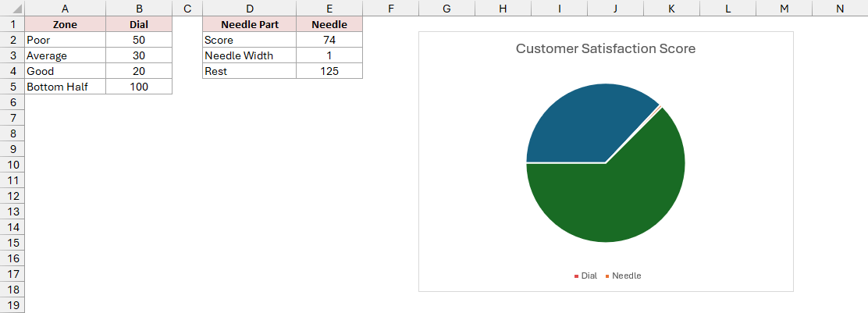Click the 'Zone' header cell
This screenshot has height=313, width=868.
click(x=66, y=24)
